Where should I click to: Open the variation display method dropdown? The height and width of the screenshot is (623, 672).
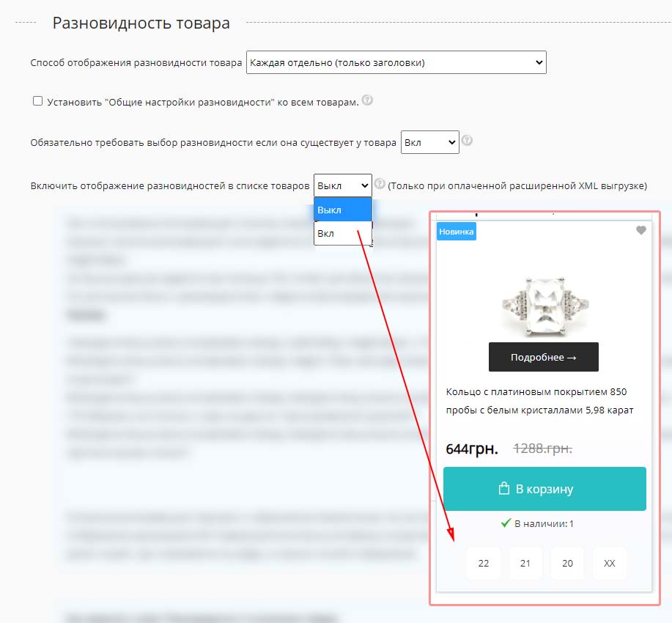coord(396,62)
